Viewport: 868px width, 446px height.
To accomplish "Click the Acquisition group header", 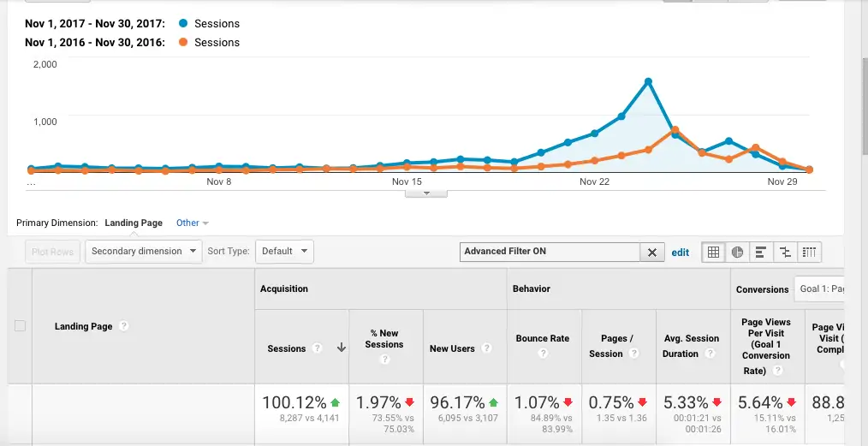I will [x=284, y=288].
